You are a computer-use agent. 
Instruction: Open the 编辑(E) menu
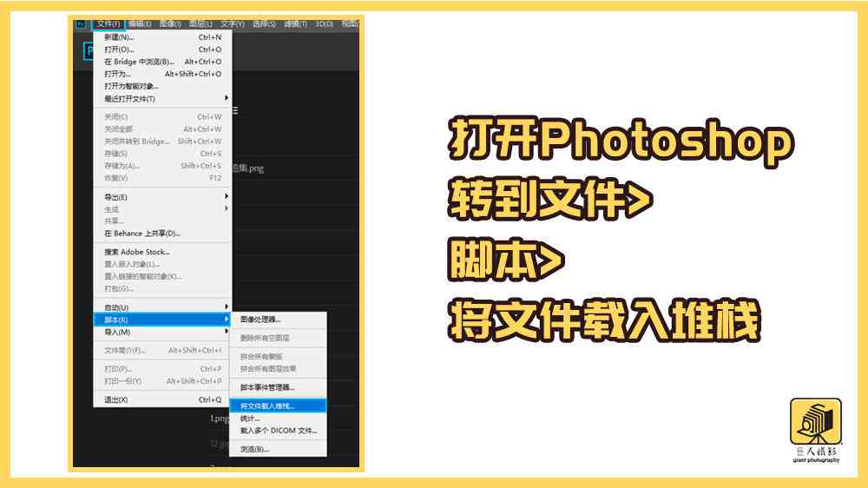click(x=140, y=24)
